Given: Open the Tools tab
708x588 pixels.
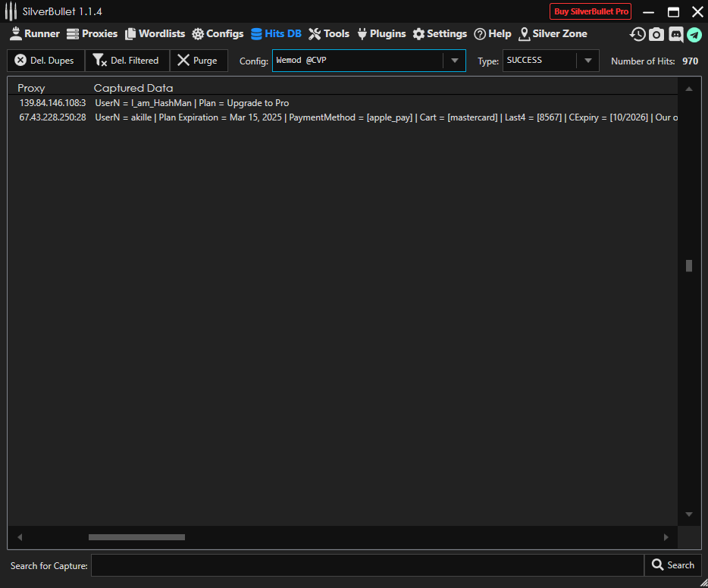Looking at the screenshot, I should 329,34.
